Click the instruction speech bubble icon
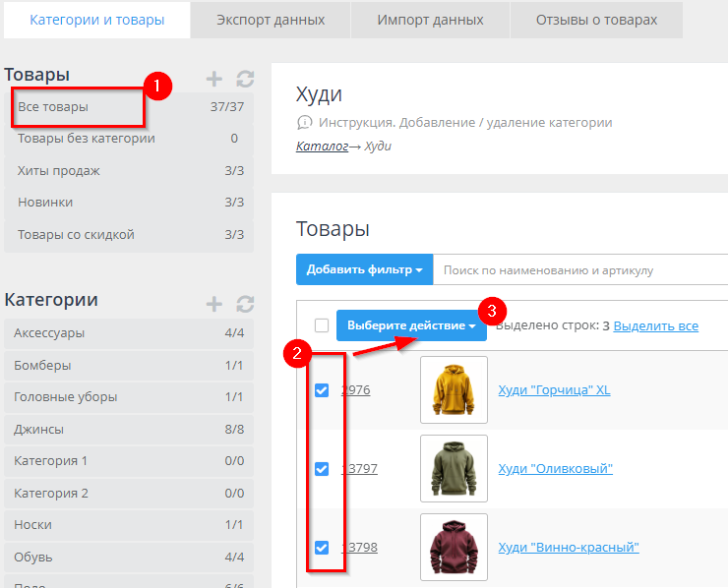This screenshot has height=588, width=728. pyautogui.click(x=304, y=123)
